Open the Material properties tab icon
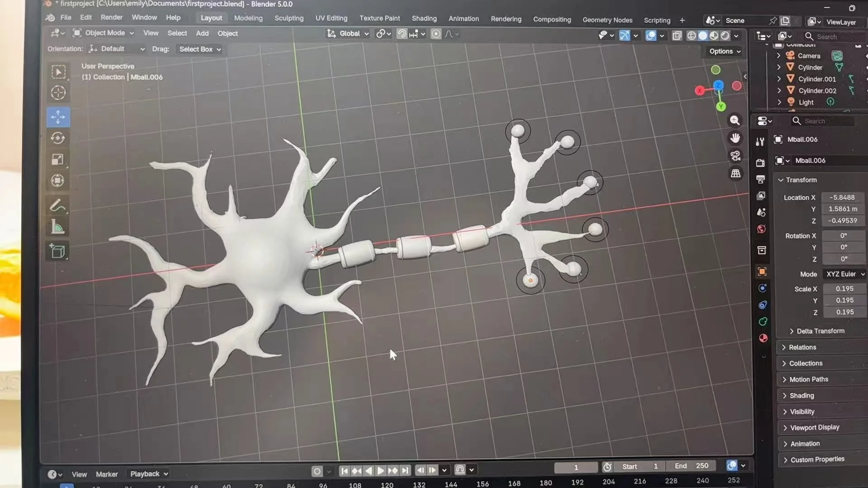This screenshot has height=488, width=868. tap(763, 338)
